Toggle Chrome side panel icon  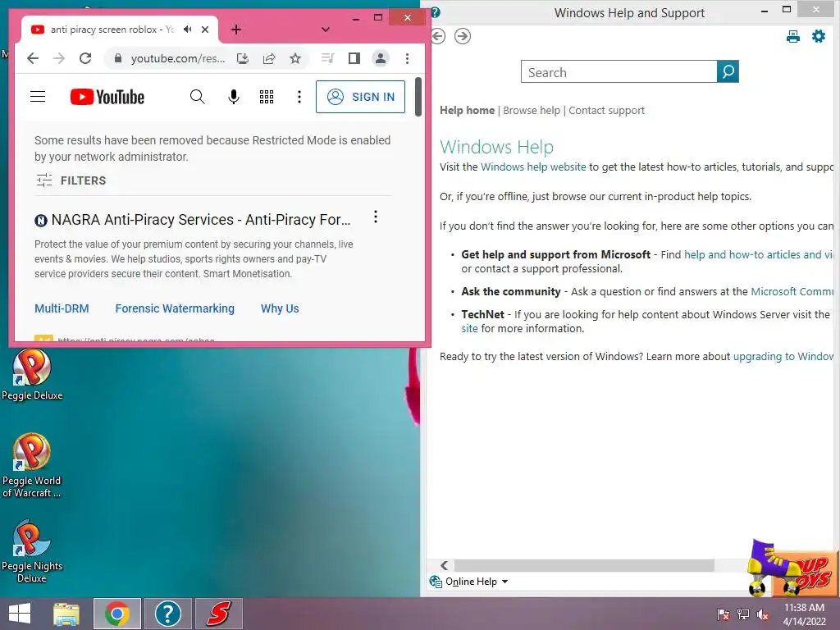click(354, 58)
